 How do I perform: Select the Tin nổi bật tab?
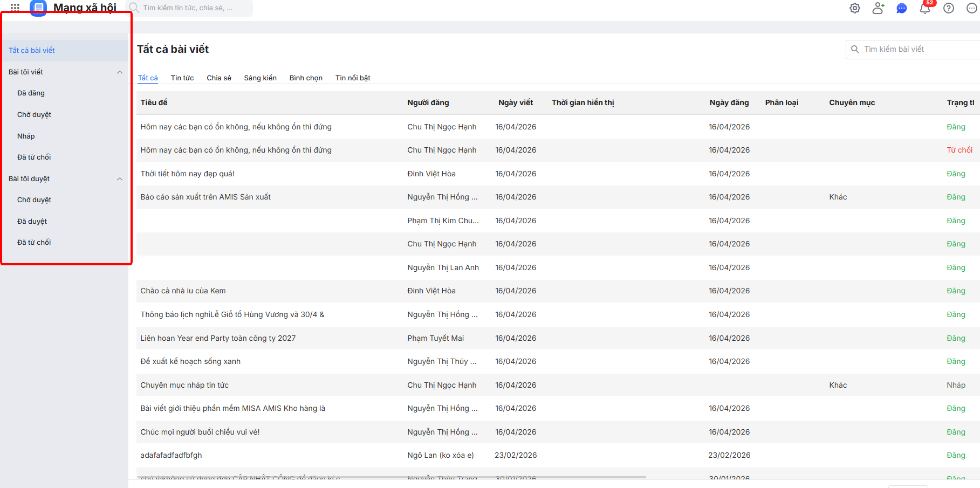(353, 78)
